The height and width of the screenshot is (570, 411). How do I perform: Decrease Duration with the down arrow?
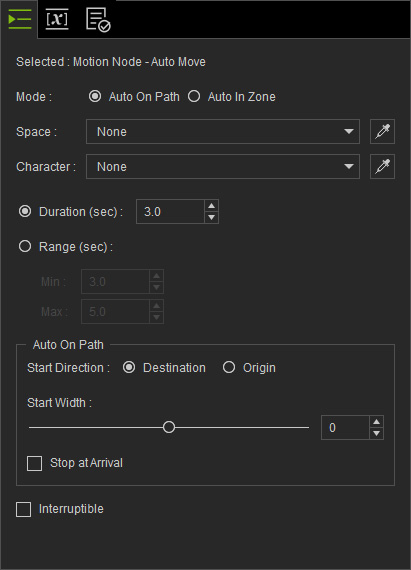[211, 217]
